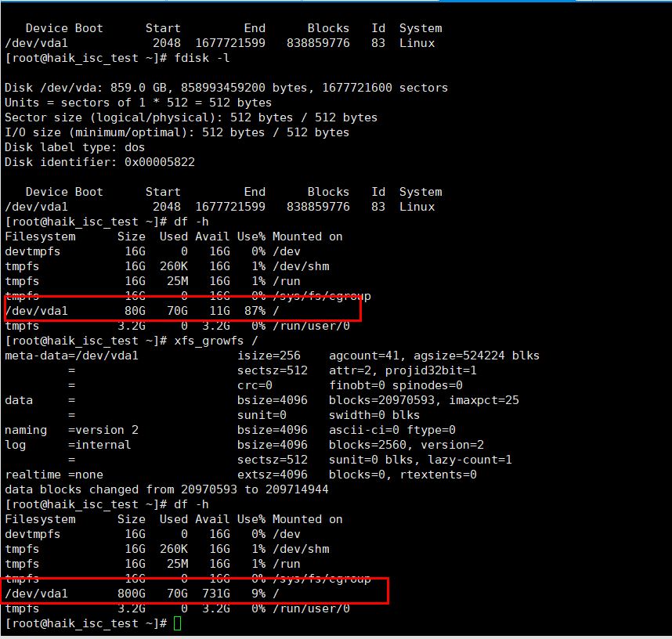Click the "crc=0" value
The width and height of the screenshot is (672, 639).
tap(255, 385)
